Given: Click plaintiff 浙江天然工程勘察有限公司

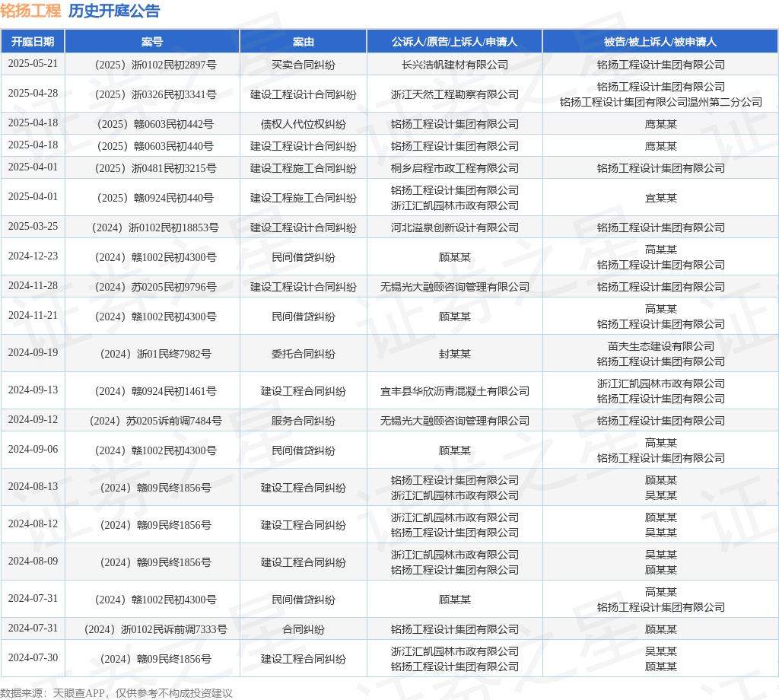Looking at the screenshot, I should click(455, 94).
